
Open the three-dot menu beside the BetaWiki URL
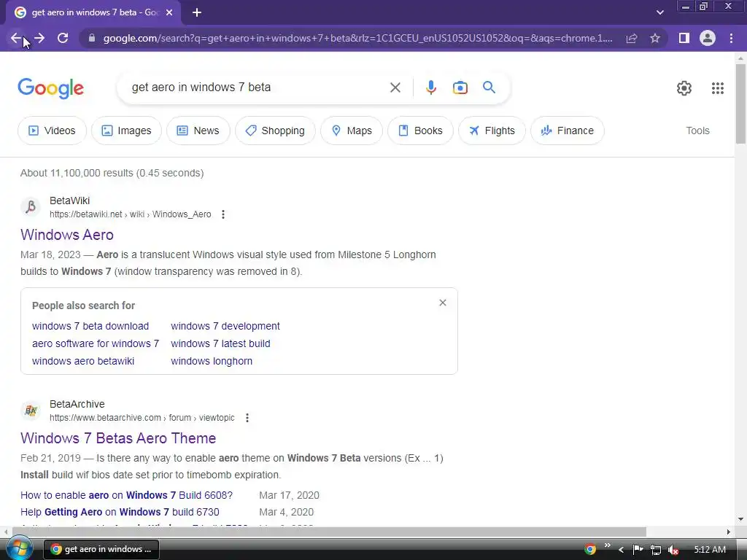(223, 214)
